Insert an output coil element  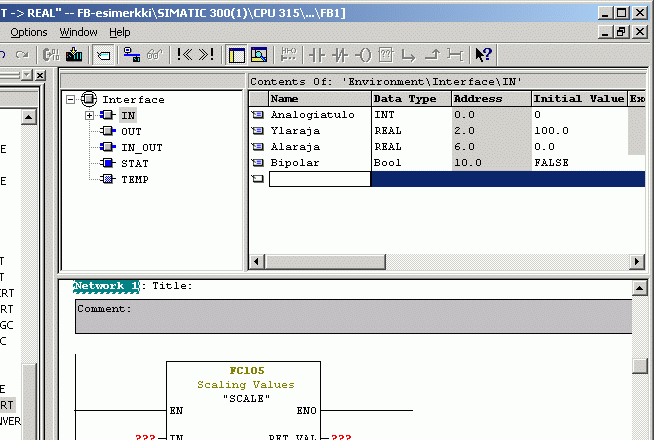click(363, 55)
